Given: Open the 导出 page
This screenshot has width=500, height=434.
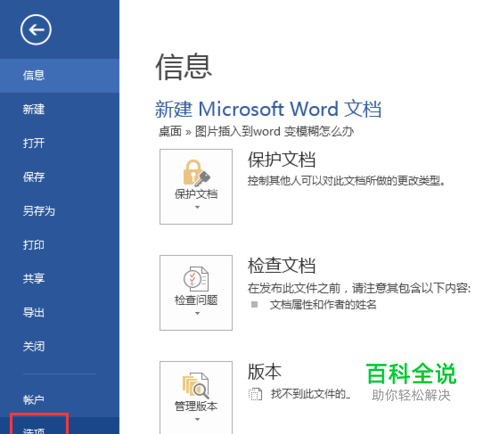Looking at the screenshot, I should point(59,313).
